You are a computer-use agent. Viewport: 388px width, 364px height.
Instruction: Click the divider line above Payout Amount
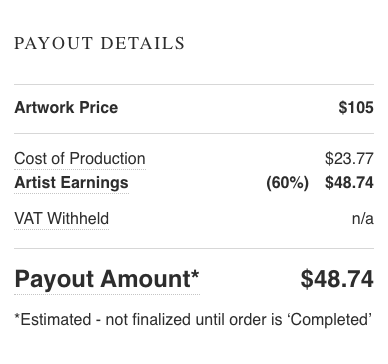pyautogui.click(x=194, y=248)
